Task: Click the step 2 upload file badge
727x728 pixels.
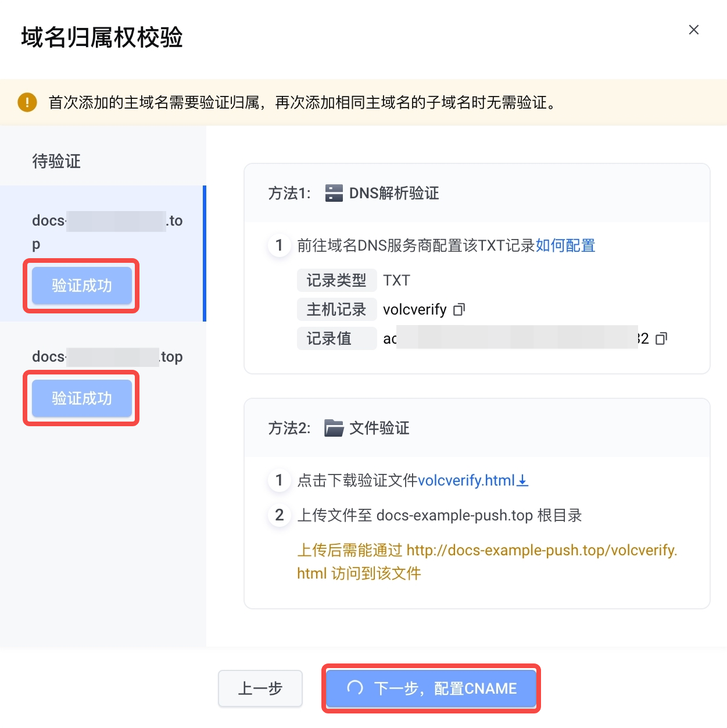Action: (279, 515)
